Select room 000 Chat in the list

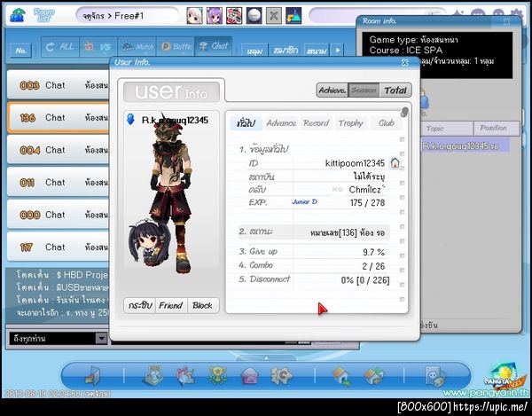[59, 215]
